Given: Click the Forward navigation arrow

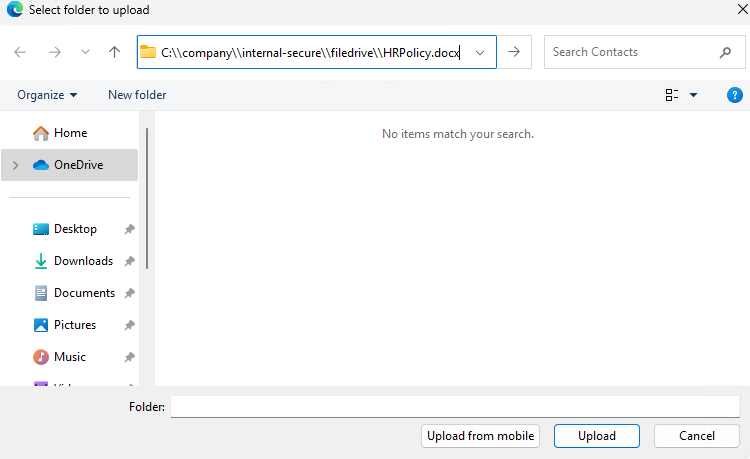Looking at the screenshot, I should point(55,52).
